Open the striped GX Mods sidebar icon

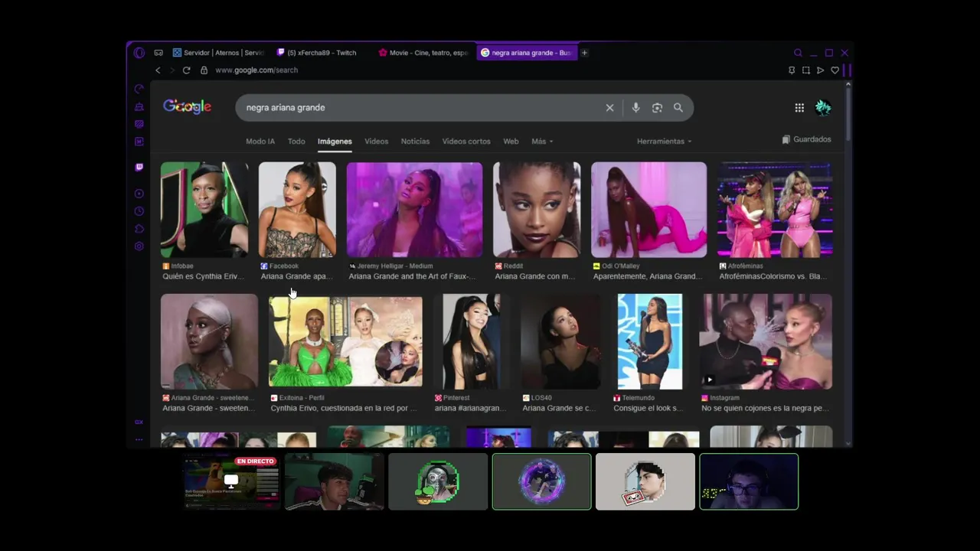pos(139,124)
